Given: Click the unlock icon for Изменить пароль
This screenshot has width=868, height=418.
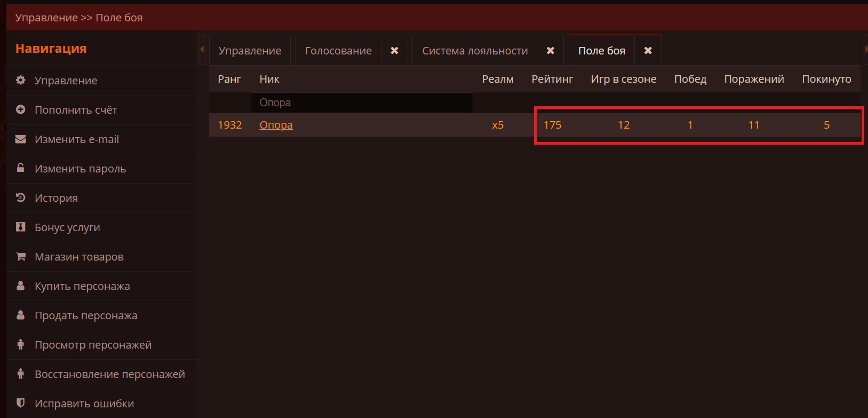Looking at the screenshot, I should 21,168.
